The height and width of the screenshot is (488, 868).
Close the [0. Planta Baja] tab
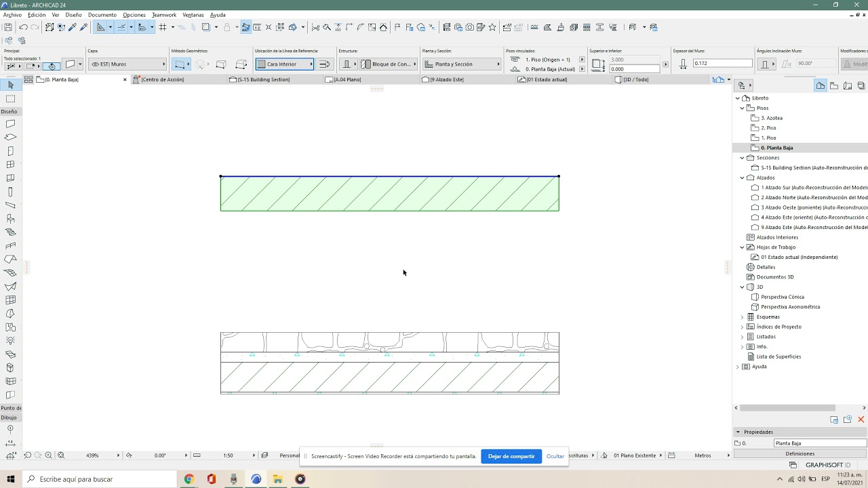(125, 79)
